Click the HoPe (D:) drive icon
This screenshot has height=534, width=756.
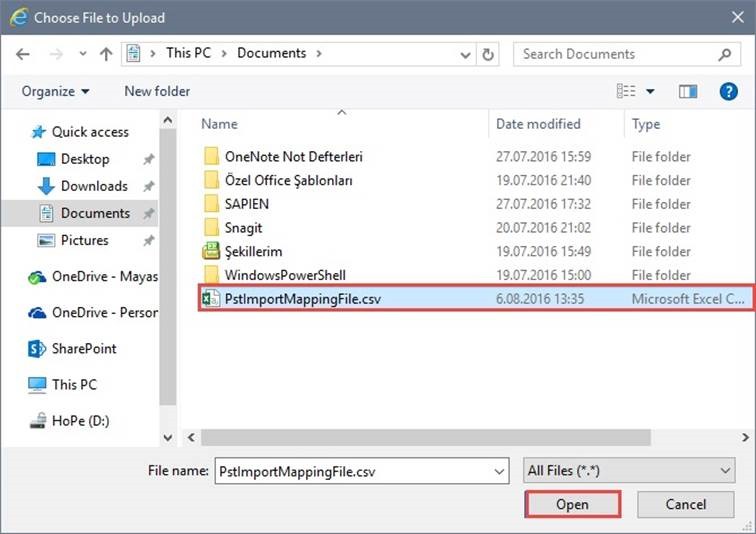click(x=38, y=421)
